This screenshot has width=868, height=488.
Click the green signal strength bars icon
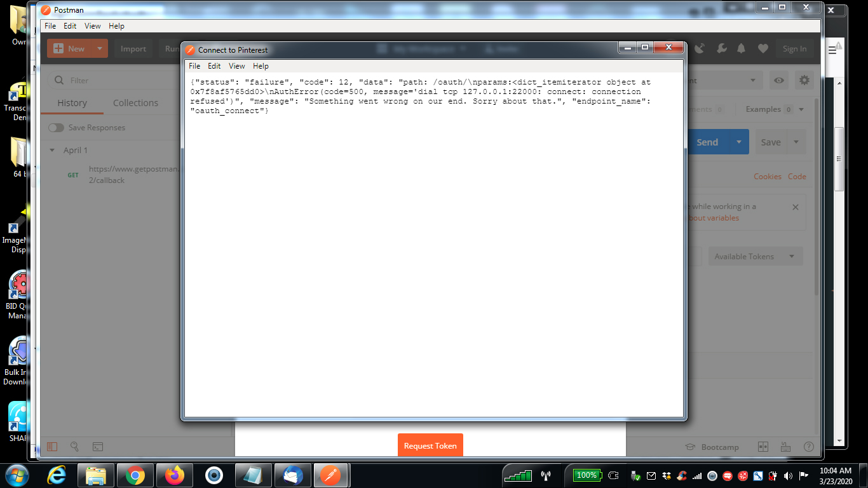point(518,475)
